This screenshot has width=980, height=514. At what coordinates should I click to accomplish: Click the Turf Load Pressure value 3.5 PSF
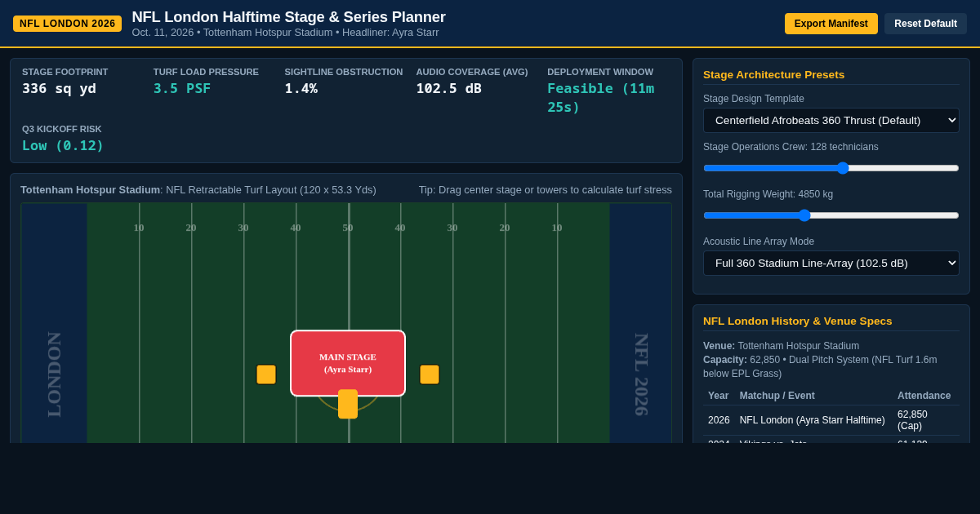click(182, 88)
